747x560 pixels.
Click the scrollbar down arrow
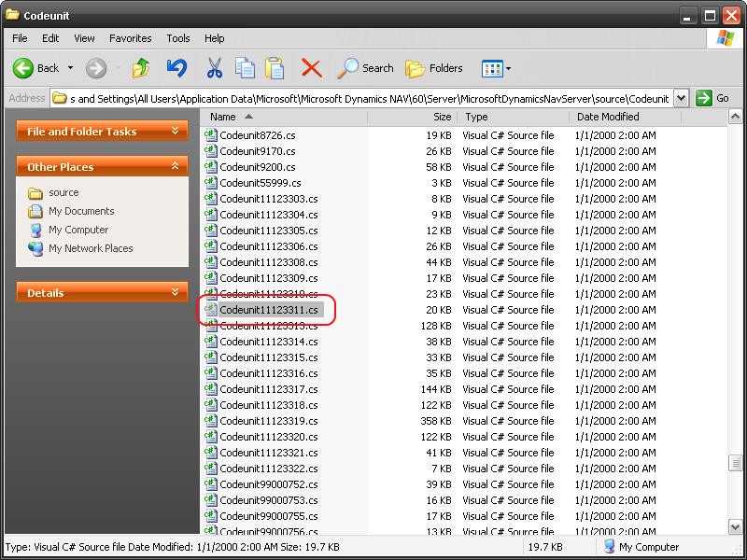tap(735, 526)
